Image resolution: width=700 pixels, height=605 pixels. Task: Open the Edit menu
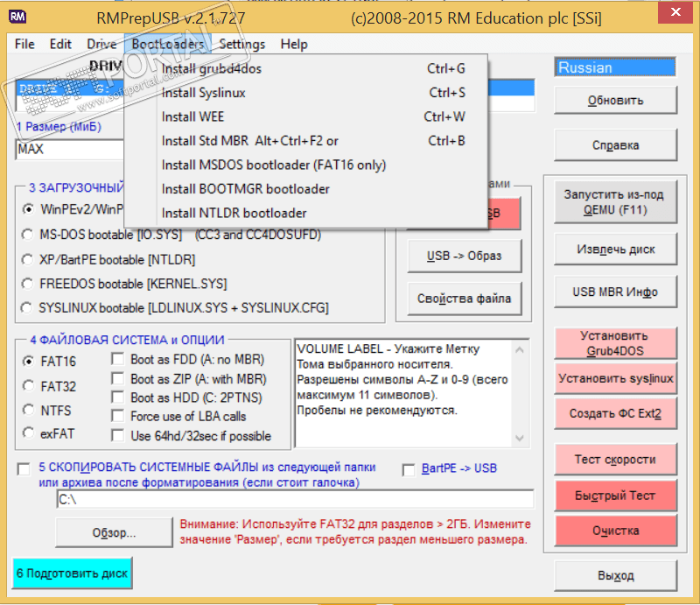click(x=60, y=45)
